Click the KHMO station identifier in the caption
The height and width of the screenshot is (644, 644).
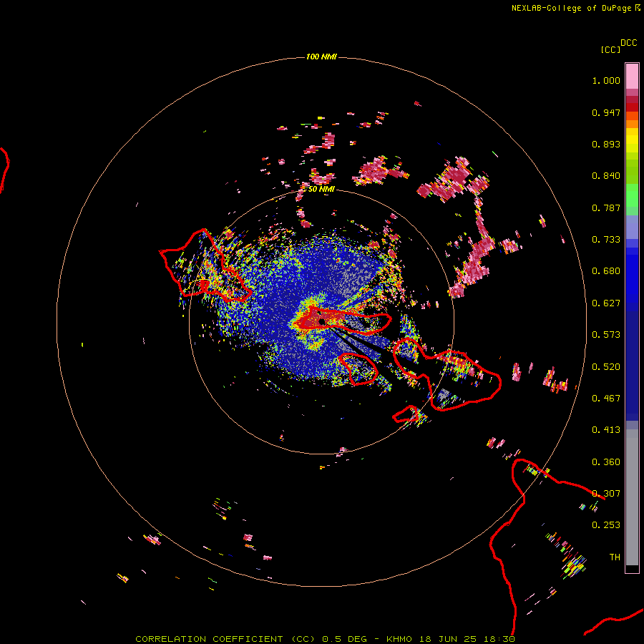[x=399, y=639]
